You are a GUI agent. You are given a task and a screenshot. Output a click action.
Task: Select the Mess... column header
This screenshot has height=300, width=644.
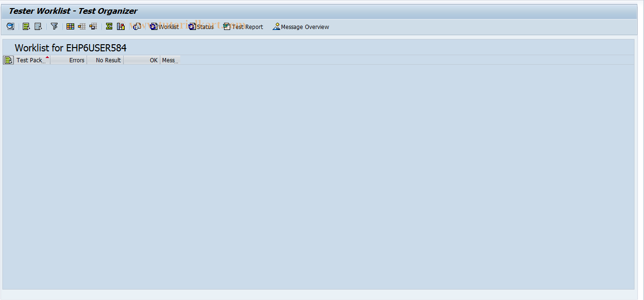coord(170,60)
